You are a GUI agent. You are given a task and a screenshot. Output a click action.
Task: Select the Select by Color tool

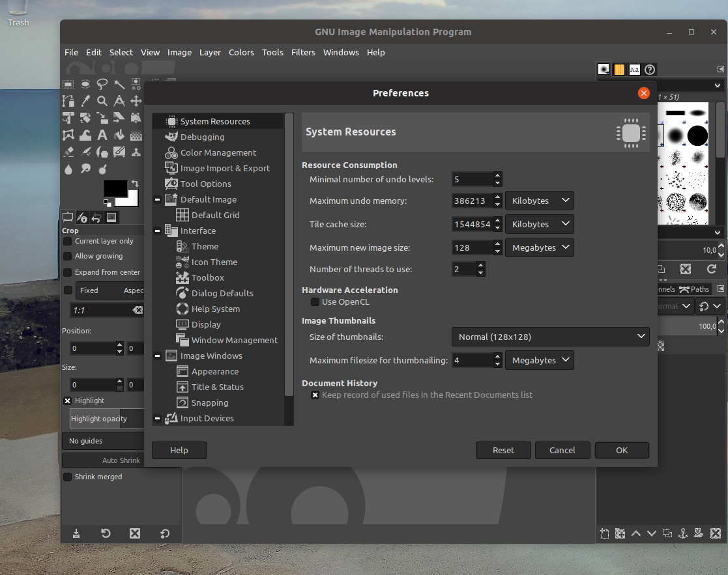click(136, 85)
